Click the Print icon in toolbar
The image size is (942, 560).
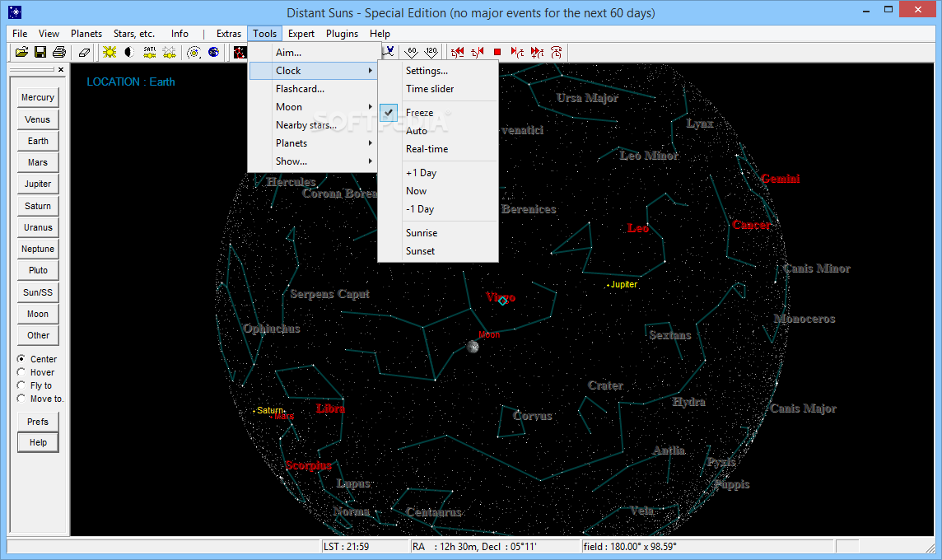tap(59, 52)
